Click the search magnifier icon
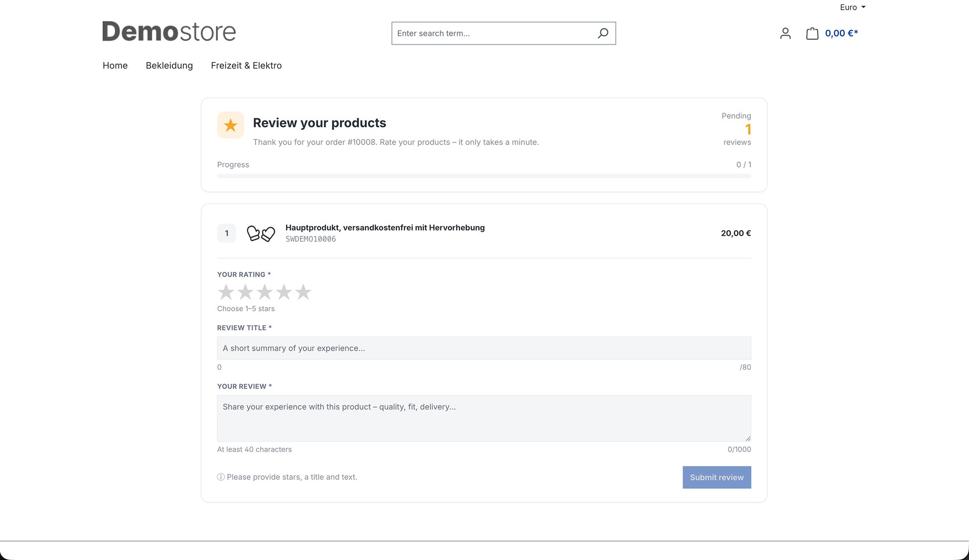The image size is (969, 560). [x=603, y=33]
